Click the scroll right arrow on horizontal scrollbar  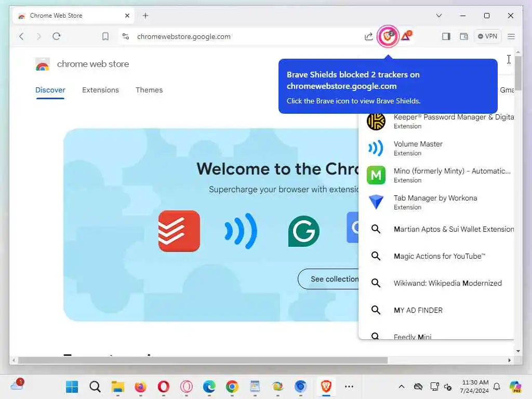click(509, 360)
